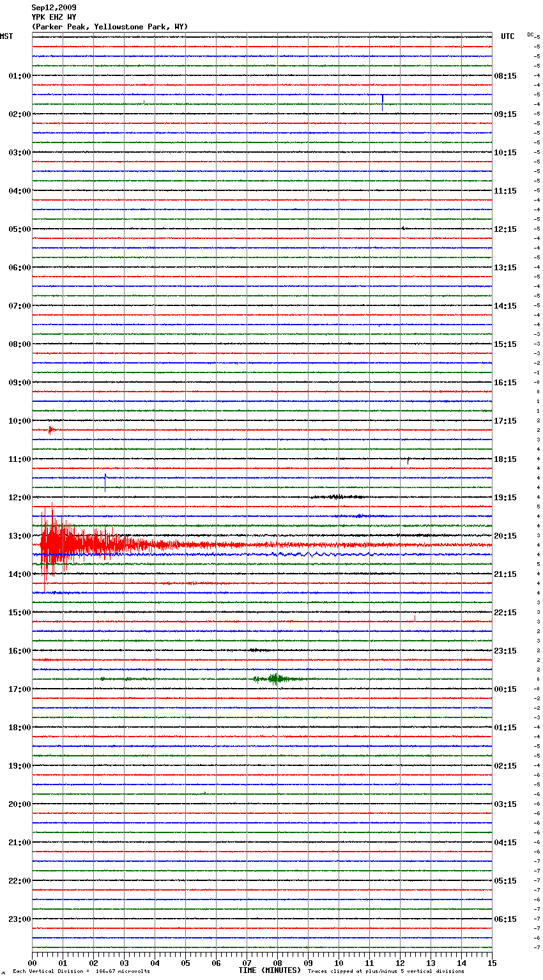Click the Parker Peak, Yellowstone Park location title
This screenshot has width=543, height=980.
pos(110,27)
